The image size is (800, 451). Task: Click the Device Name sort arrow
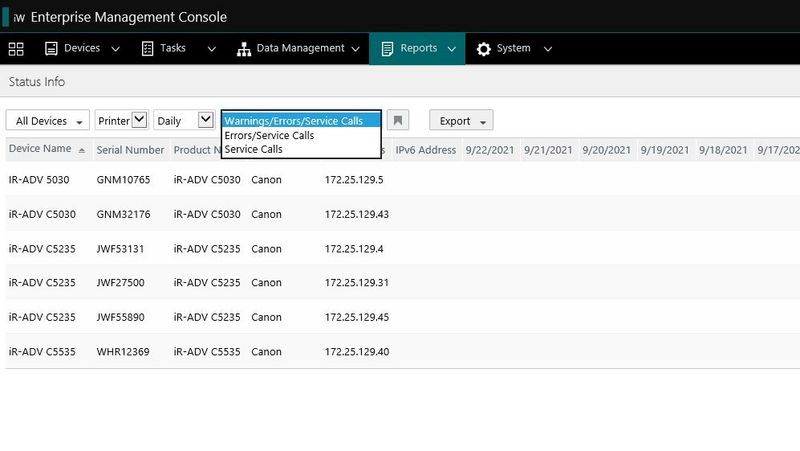[82, 150]
